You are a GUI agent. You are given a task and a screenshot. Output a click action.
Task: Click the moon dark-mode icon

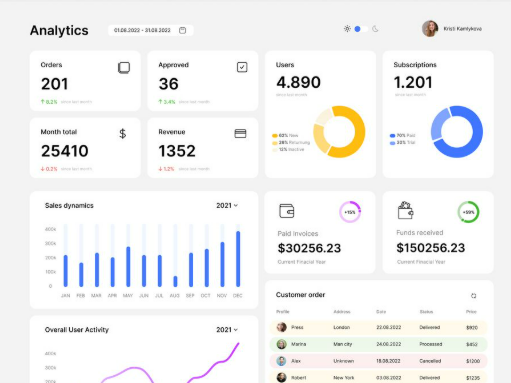coord(375,29)
